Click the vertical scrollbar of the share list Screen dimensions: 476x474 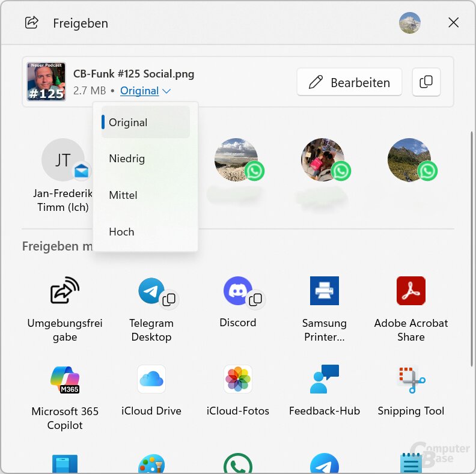point(471,249)
